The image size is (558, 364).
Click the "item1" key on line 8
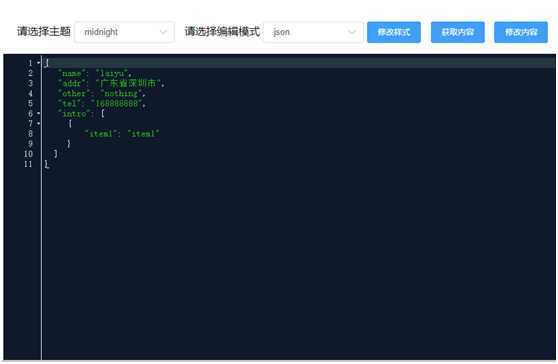(100, 134)
